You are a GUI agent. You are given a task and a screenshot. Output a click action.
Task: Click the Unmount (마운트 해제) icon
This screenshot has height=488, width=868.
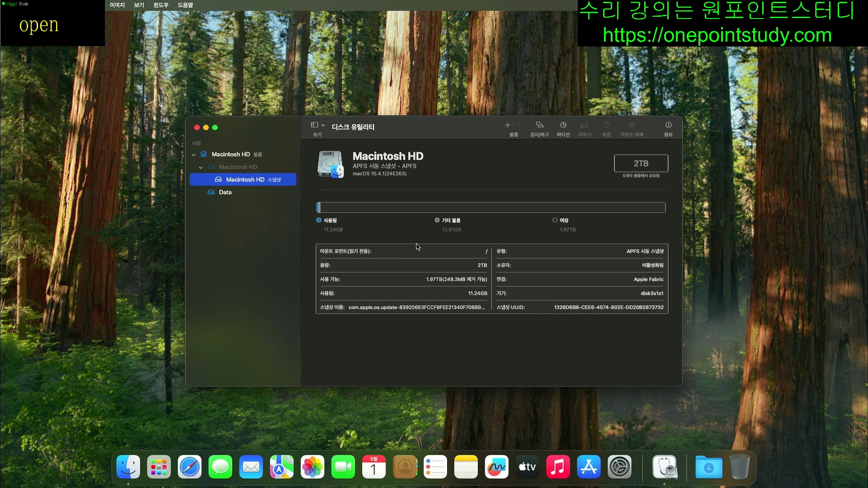pos(632,125)
